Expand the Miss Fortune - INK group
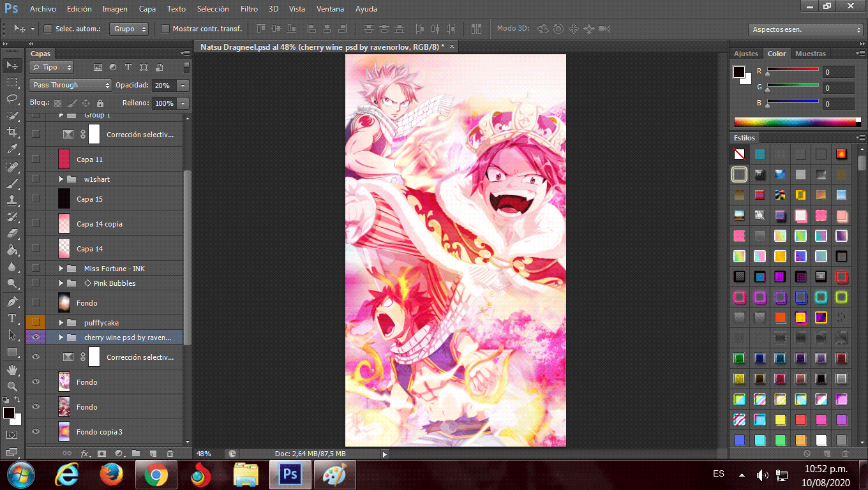The image size is (868, 490). (61, 269)
